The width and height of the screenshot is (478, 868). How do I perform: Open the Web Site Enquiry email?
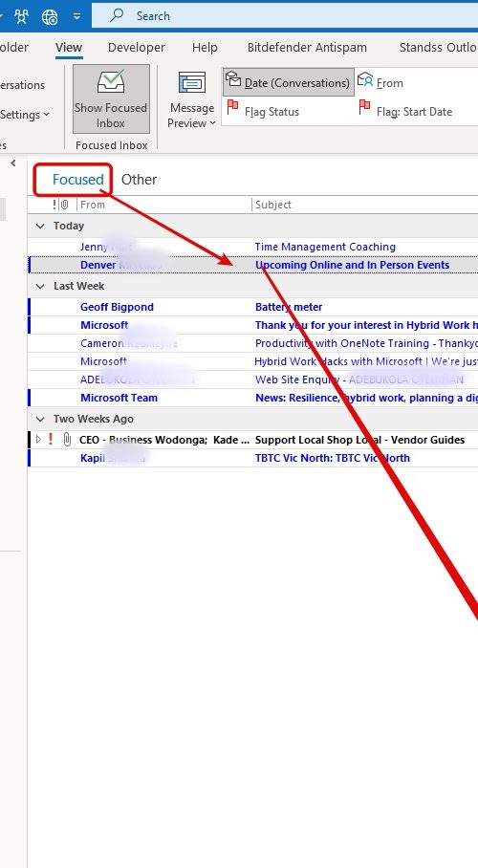[358, 380]
